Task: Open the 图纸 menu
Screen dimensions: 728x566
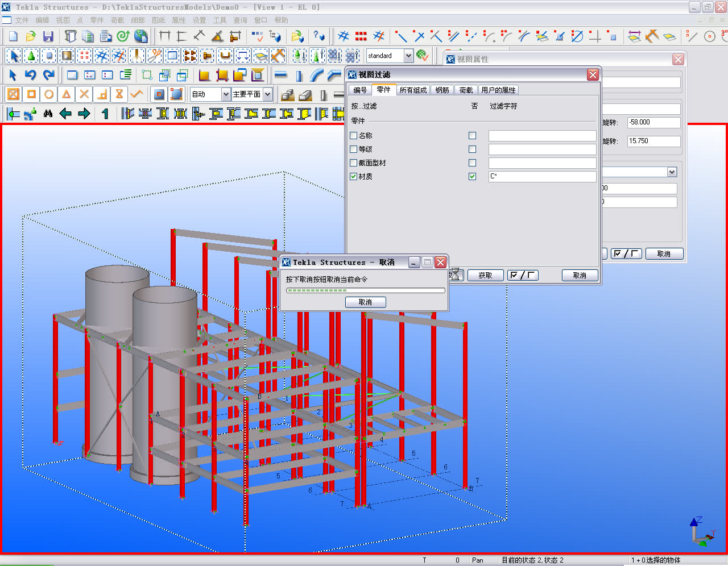Action: [x=158, y=20]
